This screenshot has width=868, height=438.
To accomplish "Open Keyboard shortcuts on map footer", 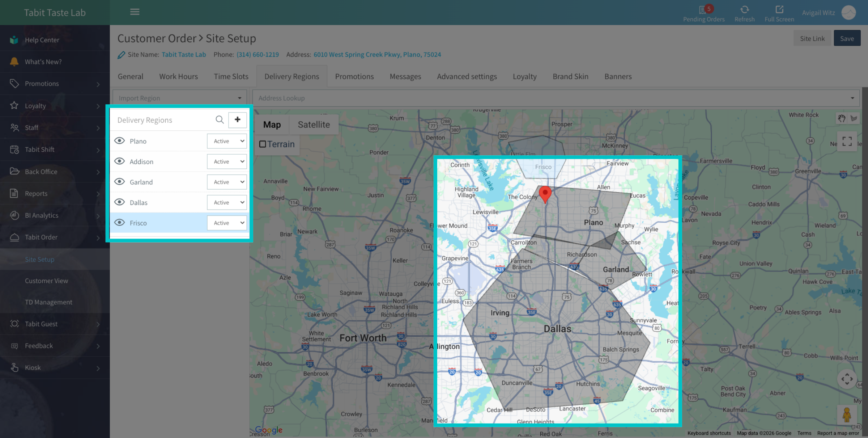I will coord(709,433).
